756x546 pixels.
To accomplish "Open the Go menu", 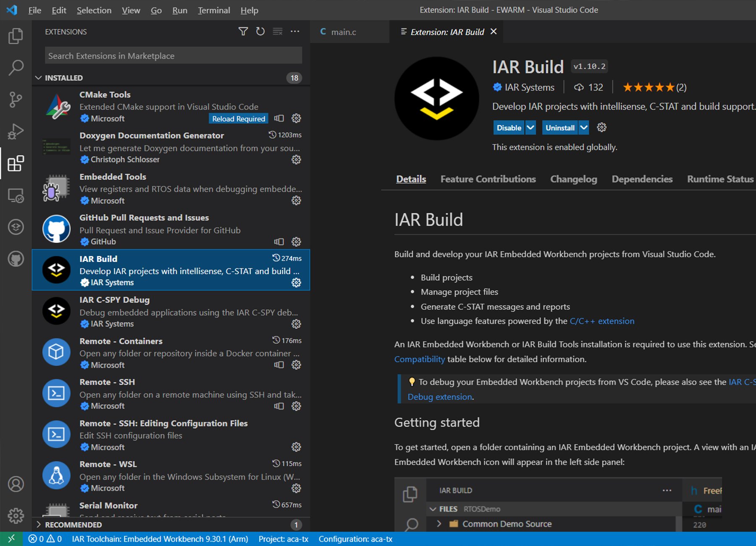I will tap(156, 10).
